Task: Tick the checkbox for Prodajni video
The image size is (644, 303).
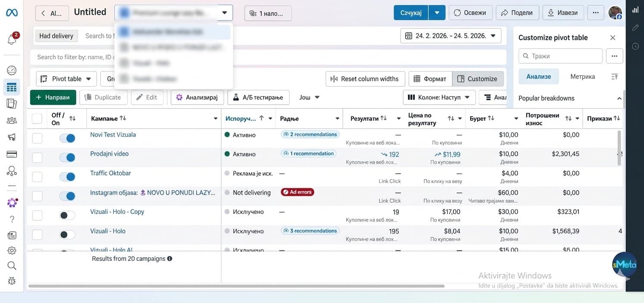Action: pyautogui.click(x=37, y=158)
